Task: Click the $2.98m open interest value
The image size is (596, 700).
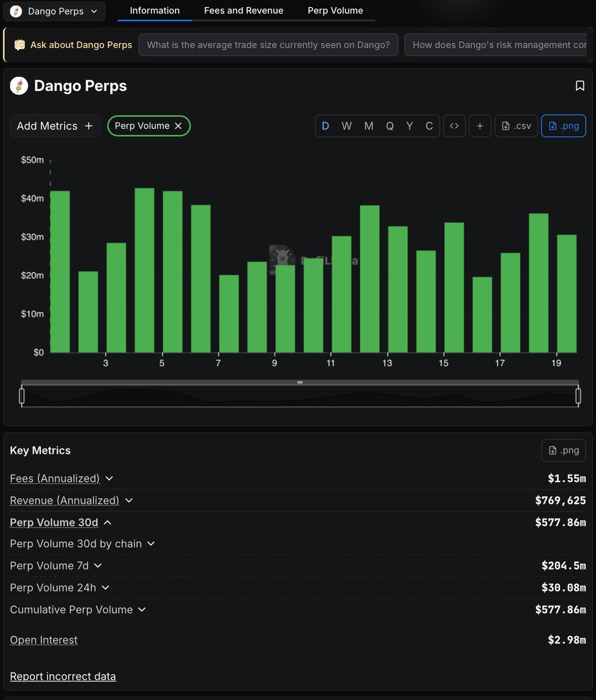Action: click(567, 640)
